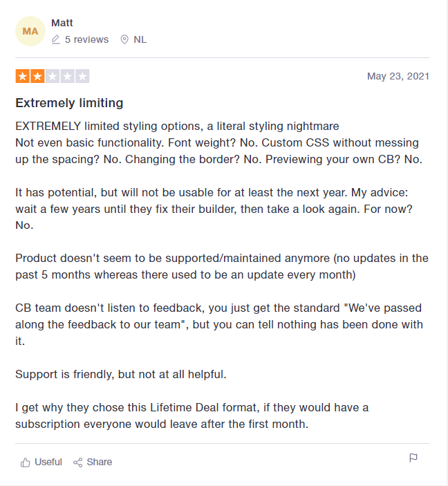The image size is (448, 486).
Task: Click the share network icon
Action: coord(78,462)
